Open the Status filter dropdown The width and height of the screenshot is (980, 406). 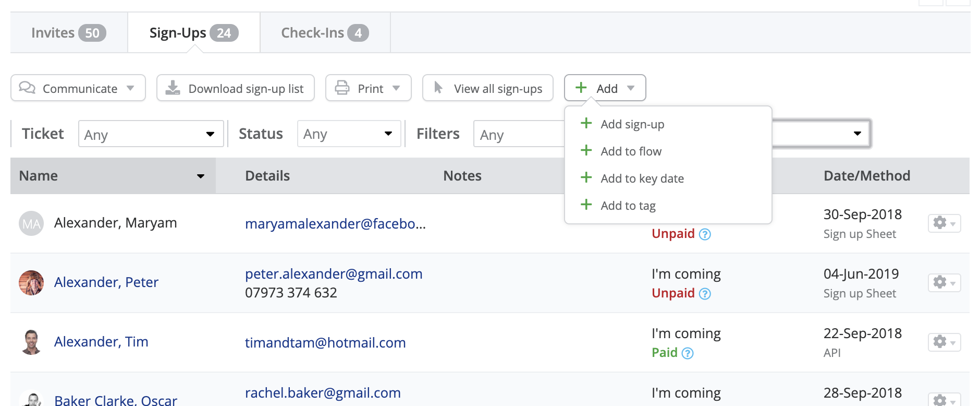coord(349,134)
